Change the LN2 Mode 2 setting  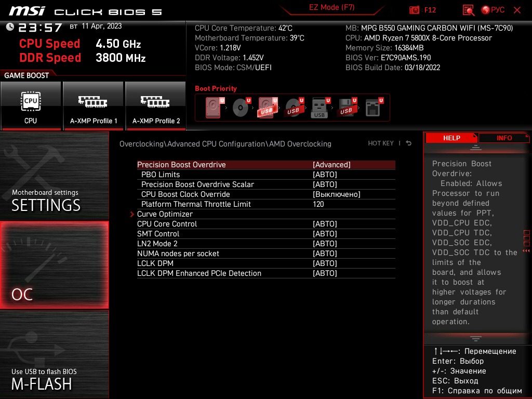click(x=266, y=243)
